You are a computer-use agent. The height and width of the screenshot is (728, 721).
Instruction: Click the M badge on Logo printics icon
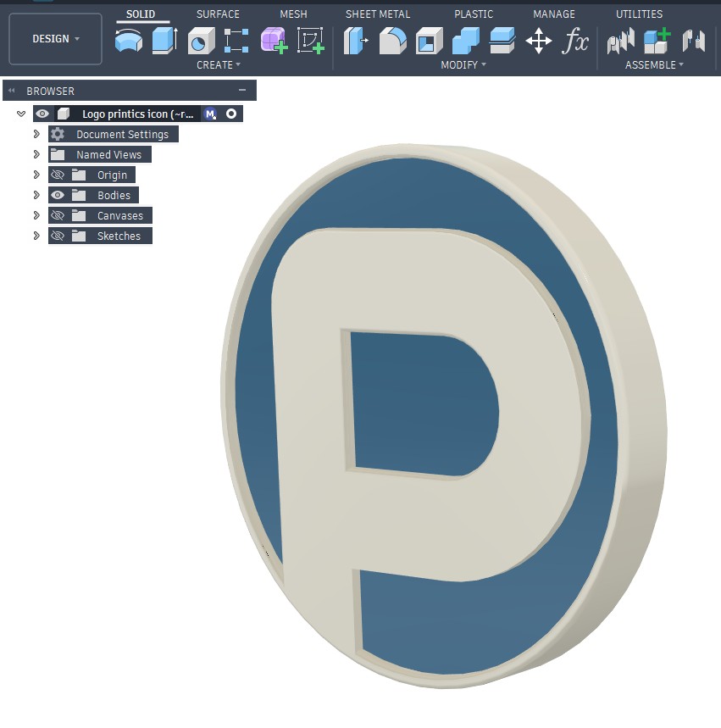point(210,114)
